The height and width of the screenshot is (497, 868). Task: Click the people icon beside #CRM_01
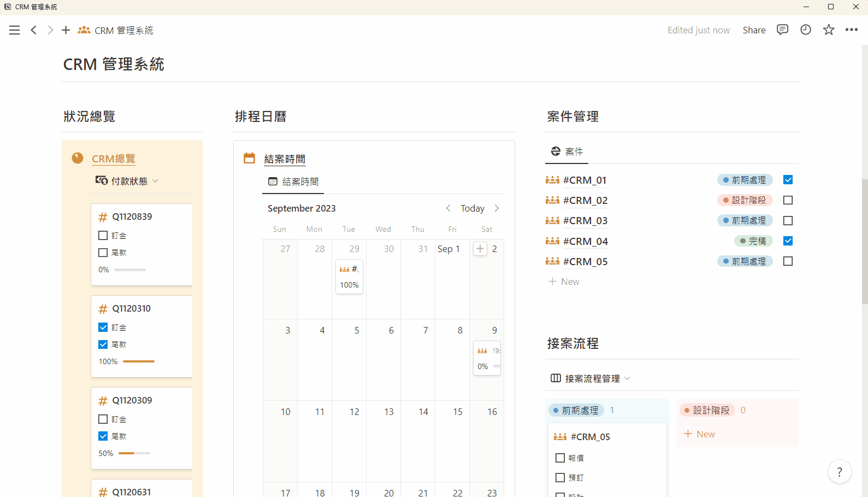pyautogui.click(x=552, y=180)
